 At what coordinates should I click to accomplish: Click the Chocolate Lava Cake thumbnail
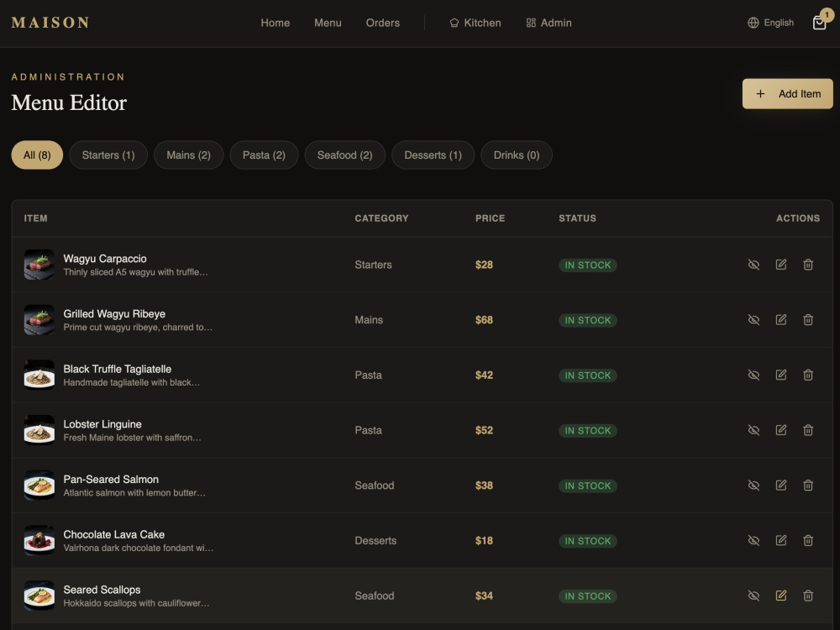coord(39,540)
